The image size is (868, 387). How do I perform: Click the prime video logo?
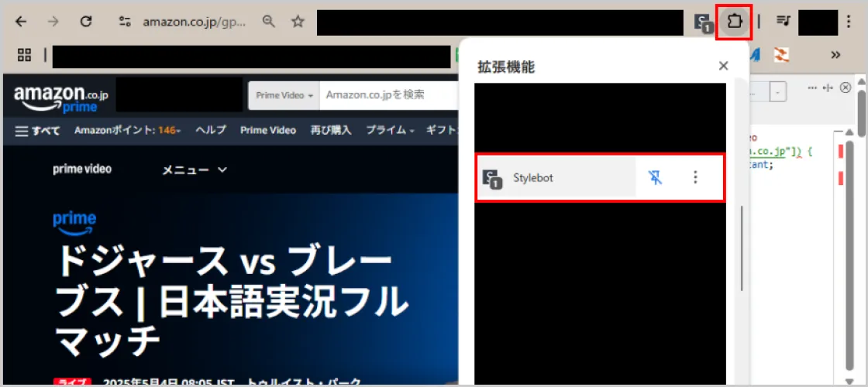[82, 170]
